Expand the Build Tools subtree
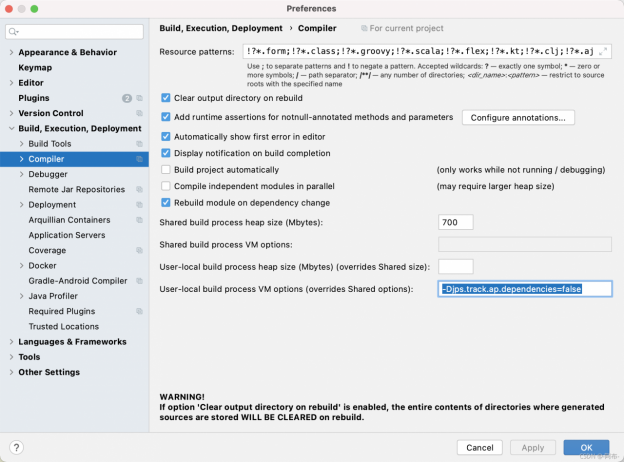The image size is (624, 462). pos(21,144)
